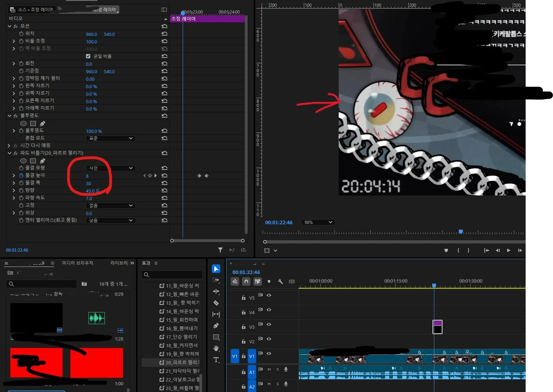Step back one frame in program monitor
Screen dimensions: 553x392
click(x=498, y=251)
